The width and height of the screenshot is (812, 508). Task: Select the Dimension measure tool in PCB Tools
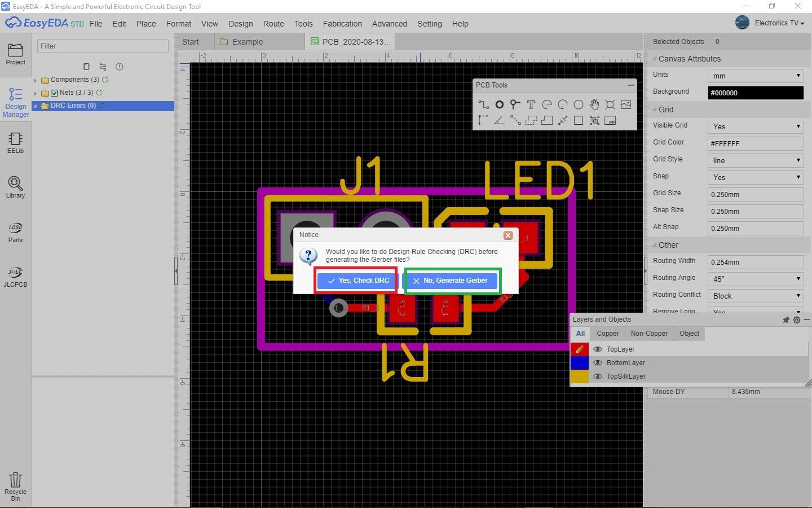tap(562, 120)
